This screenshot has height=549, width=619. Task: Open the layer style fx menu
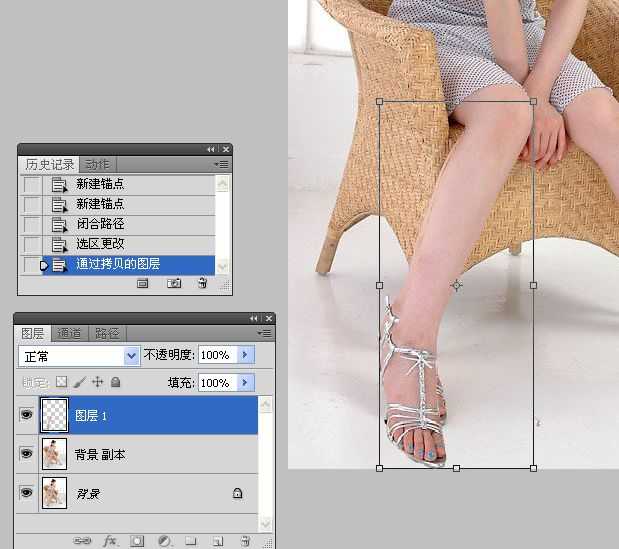pos(109,541)
